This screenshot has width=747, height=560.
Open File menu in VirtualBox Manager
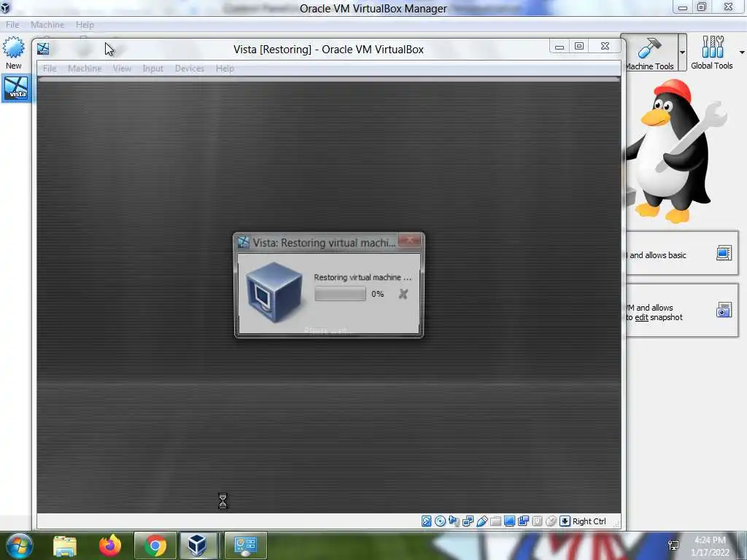pos(12,25)
